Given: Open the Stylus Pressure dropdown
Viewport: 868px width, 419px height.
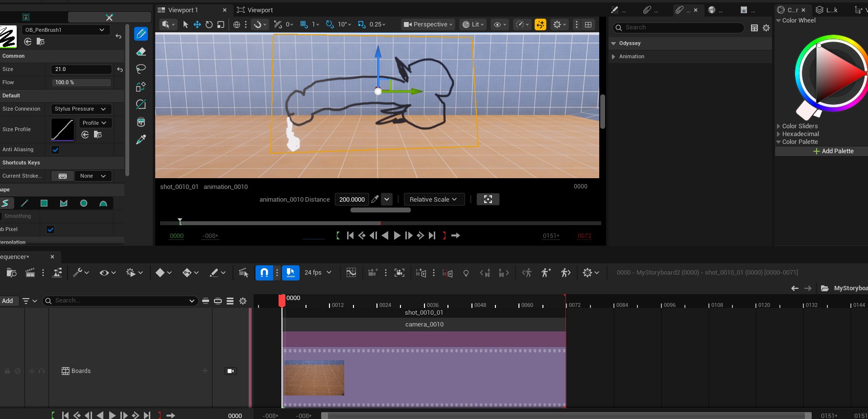Looking at the screenshot, I should [80, 109].
